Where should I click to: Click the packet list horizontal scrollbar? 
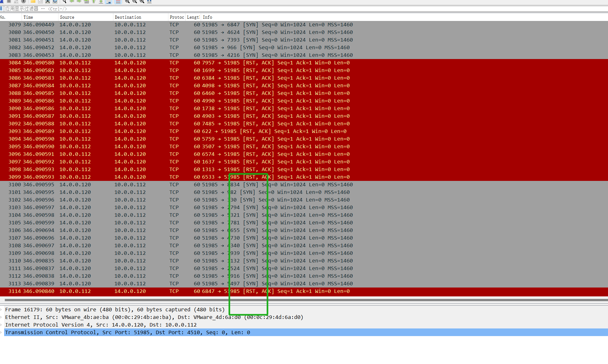pyautogui.click(x=306, y=300)
